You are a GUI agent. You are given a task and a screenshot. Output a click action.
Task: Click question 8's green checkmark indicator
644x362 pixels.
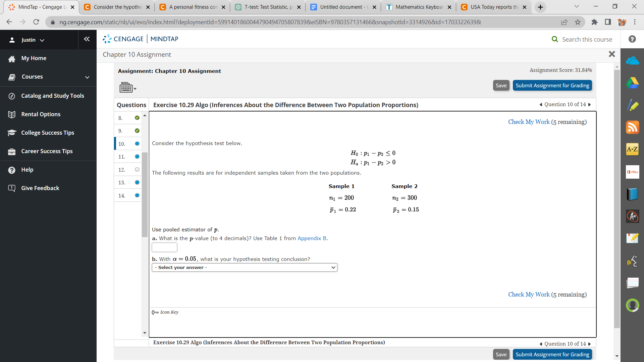pyautogui.click(x=137, y=118)
